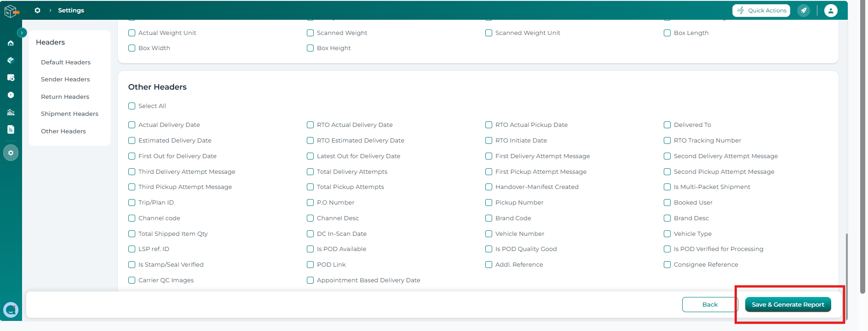Click the settings gear sidebar icon

click(x=11, y=153)
